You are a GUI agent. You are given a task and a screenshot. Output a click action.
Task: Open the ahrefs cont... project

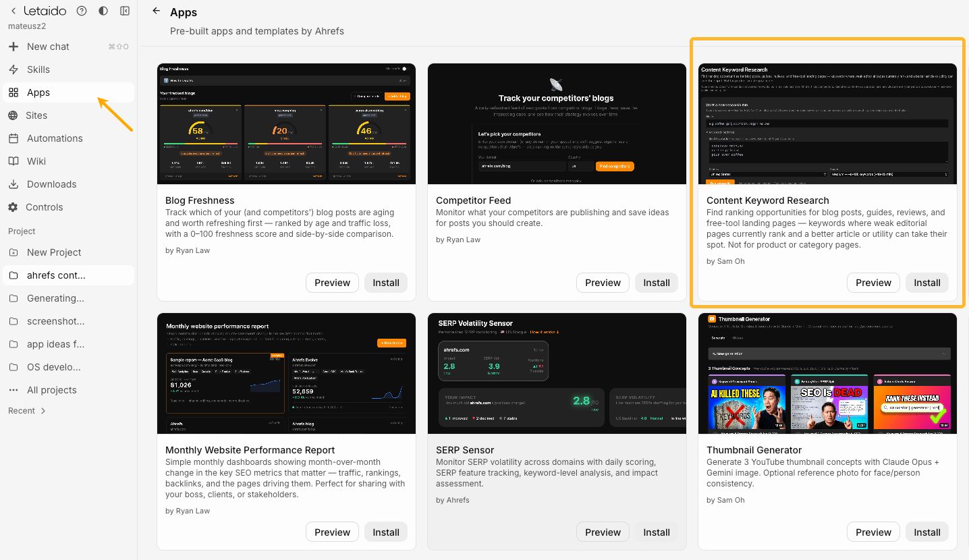coord(68,275)
